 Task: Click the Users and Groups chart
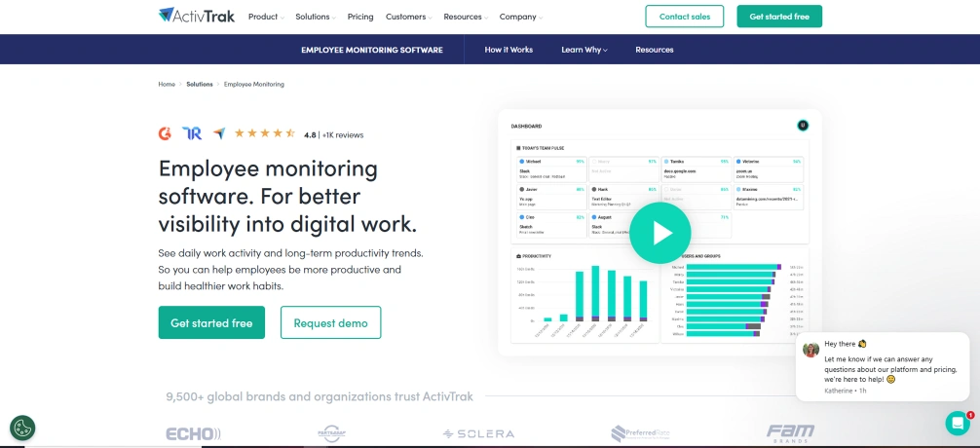pos(735,295)
